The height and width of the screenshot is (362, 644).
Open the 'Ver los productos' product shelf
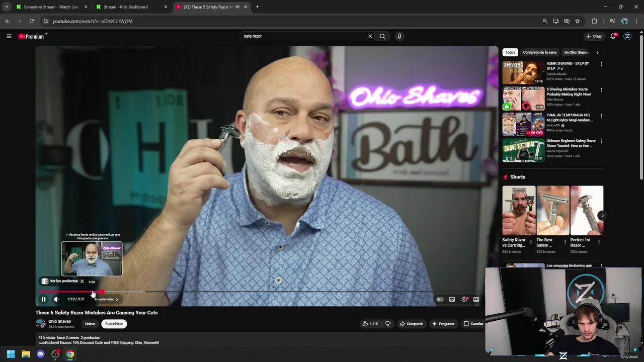point(60,281)
